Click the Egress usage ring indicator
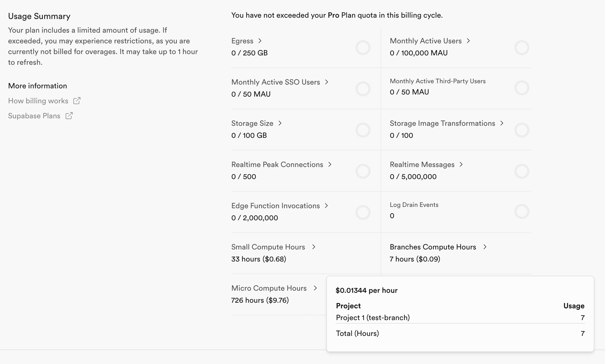This screenshot has height=364, width=605. (363, 48)
